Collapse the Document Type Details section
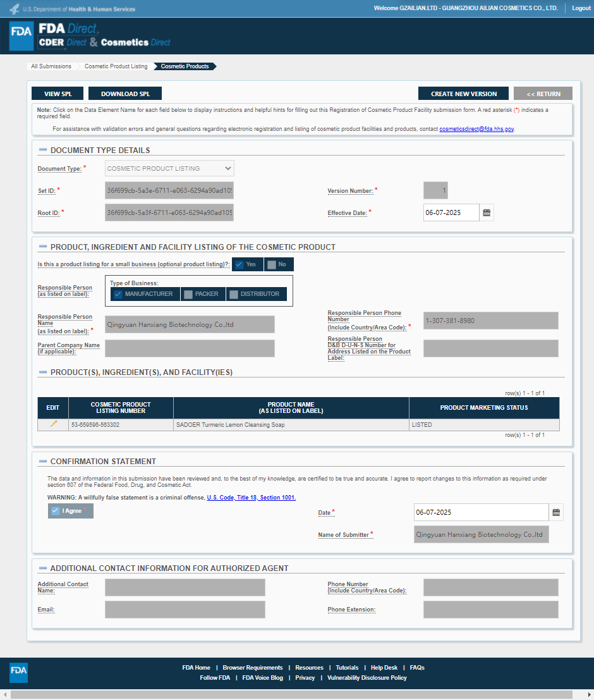Viewport: 594px width, 700px height. coord(42,150)
